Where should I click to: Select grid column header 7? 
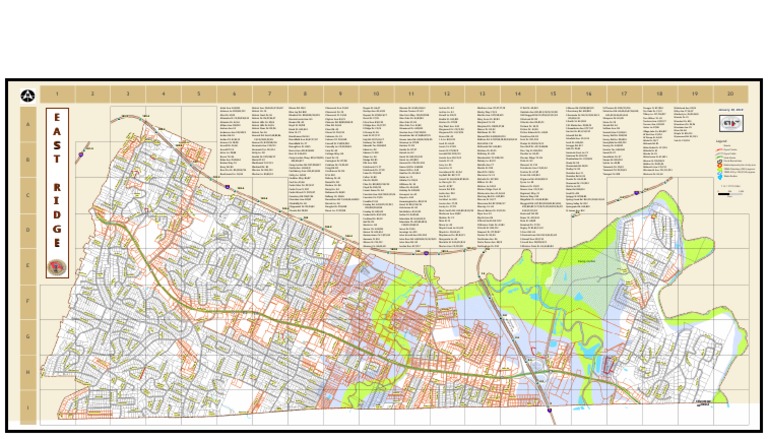coord(270,94)
